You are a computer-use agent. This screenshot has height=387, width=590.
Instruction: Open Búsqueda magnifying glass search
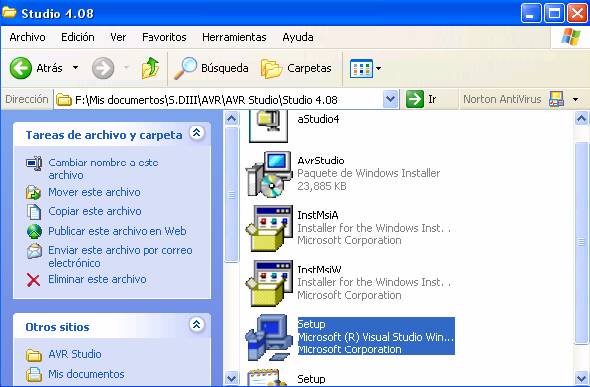pos(186,68)
